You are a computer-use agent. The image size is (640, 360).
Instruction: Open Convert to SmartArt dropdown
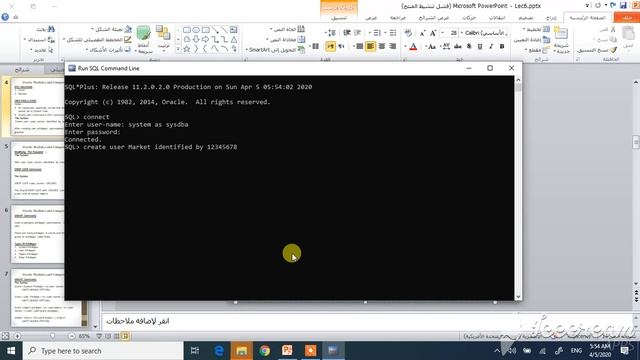pyautogui.click(x=276, y=50)
